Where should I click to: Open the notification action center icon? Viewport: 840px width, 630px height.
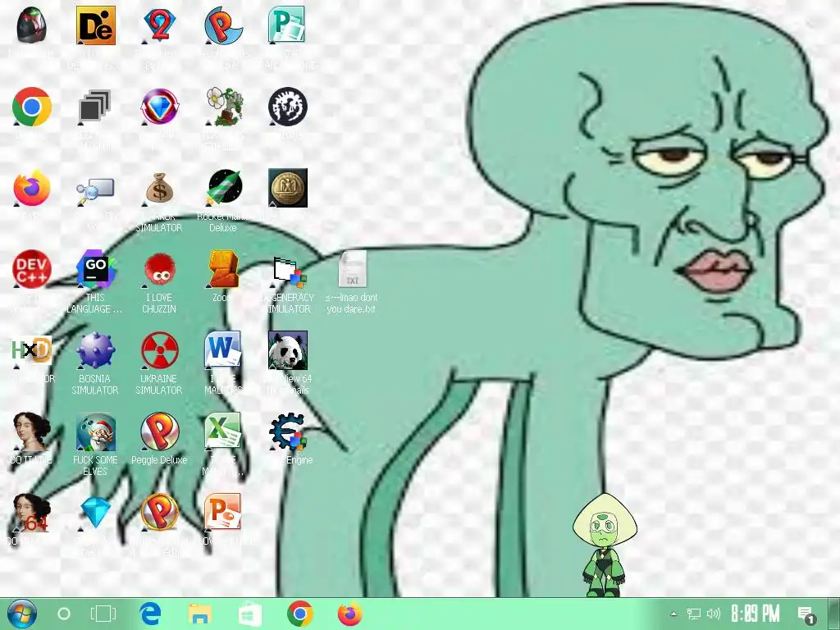806,615
